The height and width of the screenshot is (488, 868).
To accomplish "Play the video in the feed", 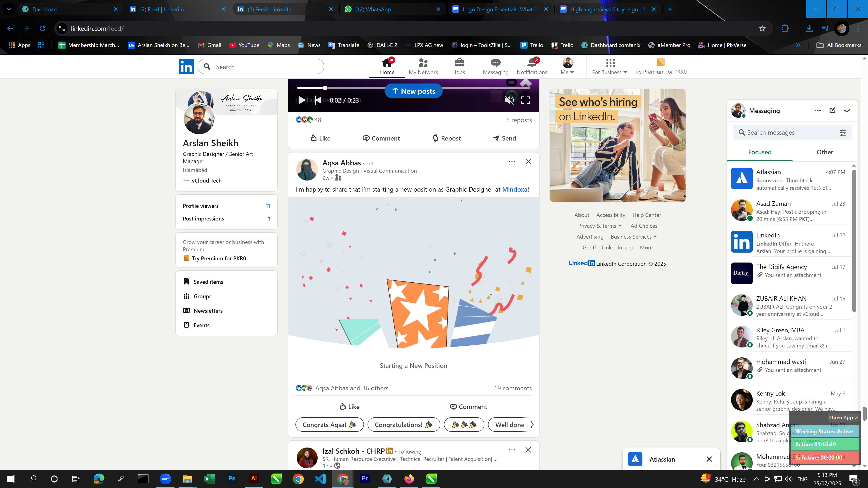I will pos(302,100).
